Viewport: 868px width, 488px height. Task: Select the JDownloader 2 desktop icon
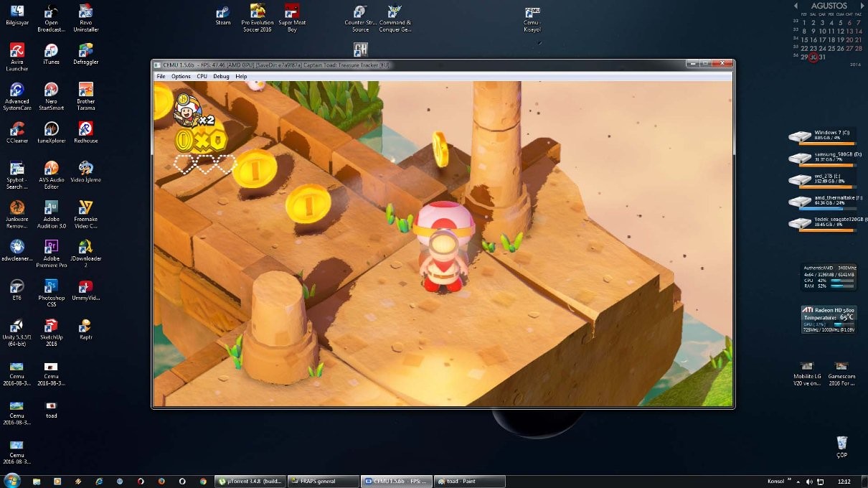pyautogui.click(x=85, y=253)
